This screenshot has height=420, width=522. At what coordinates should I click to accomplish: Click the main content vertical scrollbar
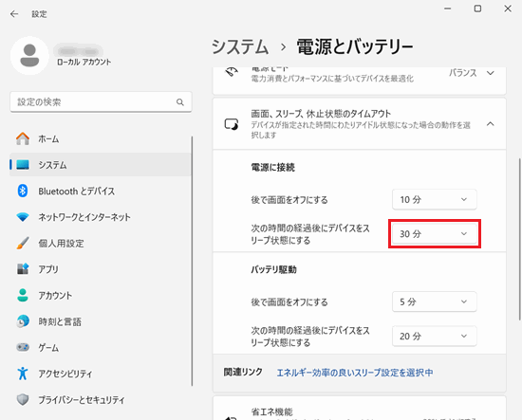click(520, 240)
